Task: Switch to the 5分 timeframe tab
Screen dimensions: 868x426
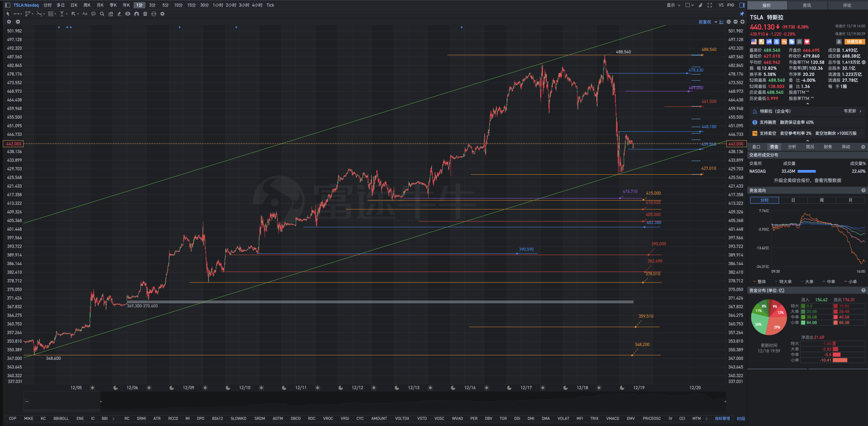Action: [166, 5]
